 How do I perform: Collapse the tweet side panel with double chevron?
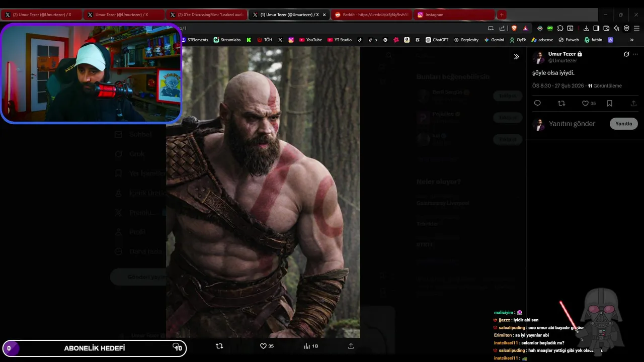tap(516, 57)
